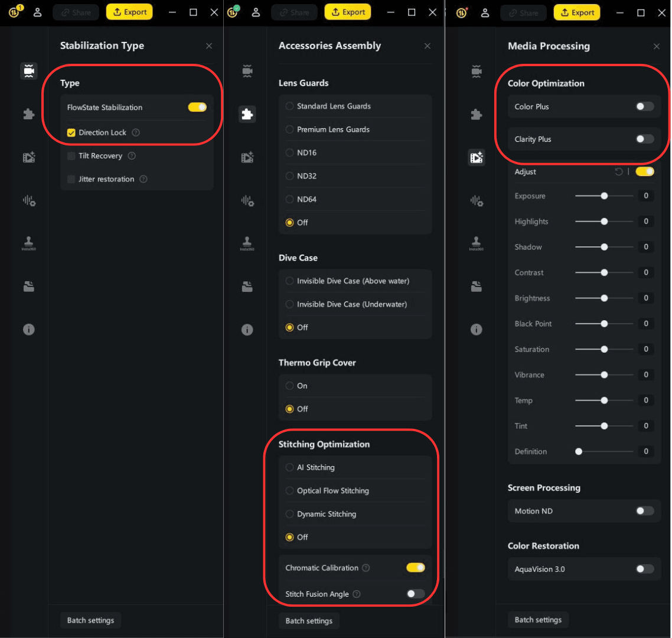
Task: Open the Jitter restoration help tooltip icon
Action: [x=143, y=179]
